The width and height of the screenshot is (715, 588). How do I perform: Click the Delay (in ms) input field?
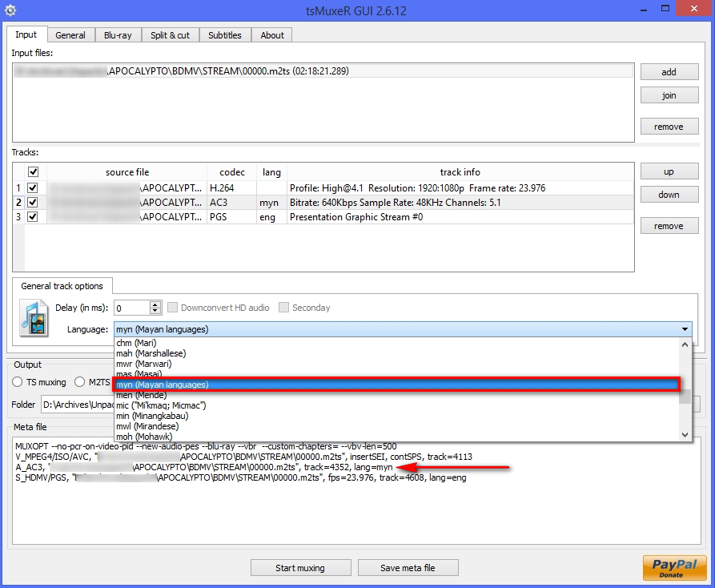[132, 308]
